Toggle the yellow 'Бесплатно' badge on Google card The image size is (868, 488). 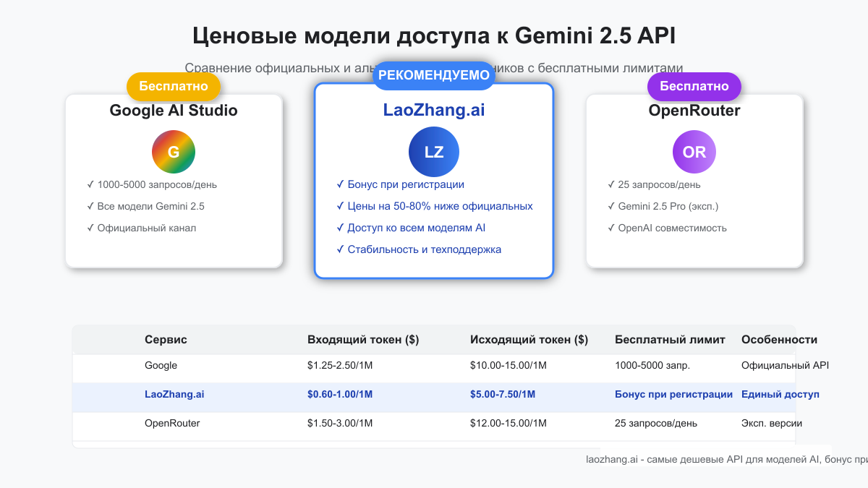coord(174,86)
